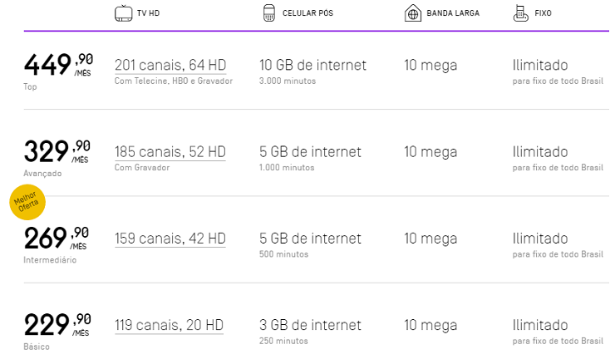Click the Fixo landline phone icon
The height and width of the screenshot is (364, 615).
(522, 13)
